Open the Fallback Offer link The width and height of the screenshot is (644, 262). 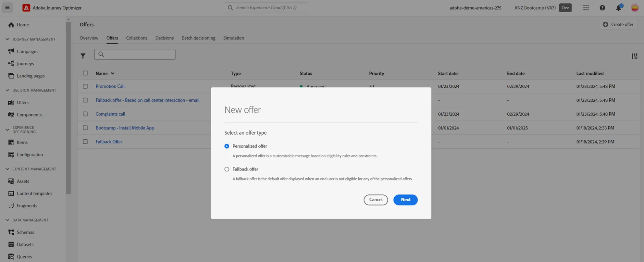coord(109,142)
